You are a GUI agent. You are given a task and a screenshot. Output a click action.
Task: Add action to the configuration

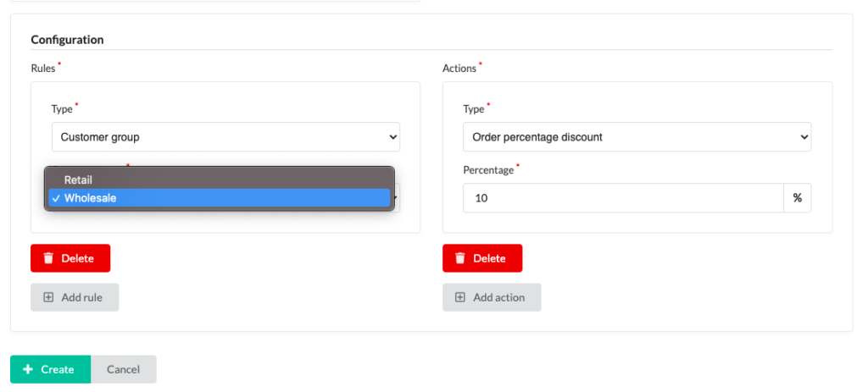492,297
